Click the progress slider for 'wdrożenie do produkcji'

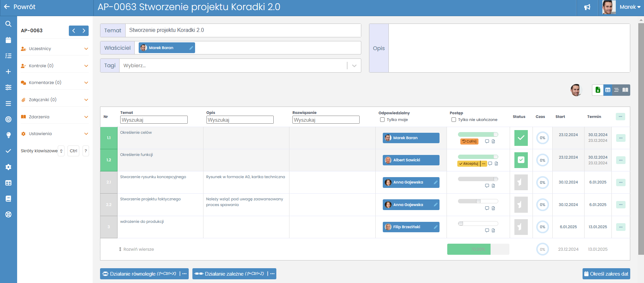[x=478, y=224]
